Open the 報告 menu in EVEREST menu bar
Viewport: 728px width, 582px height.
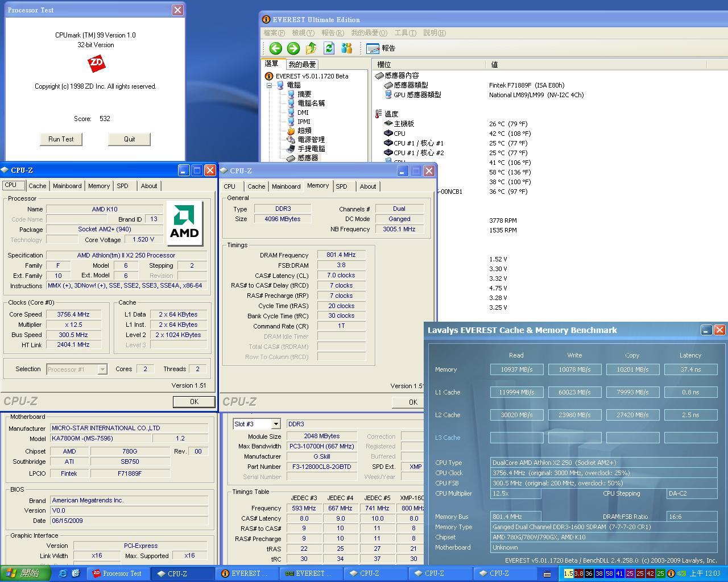(x=332, y=33)
